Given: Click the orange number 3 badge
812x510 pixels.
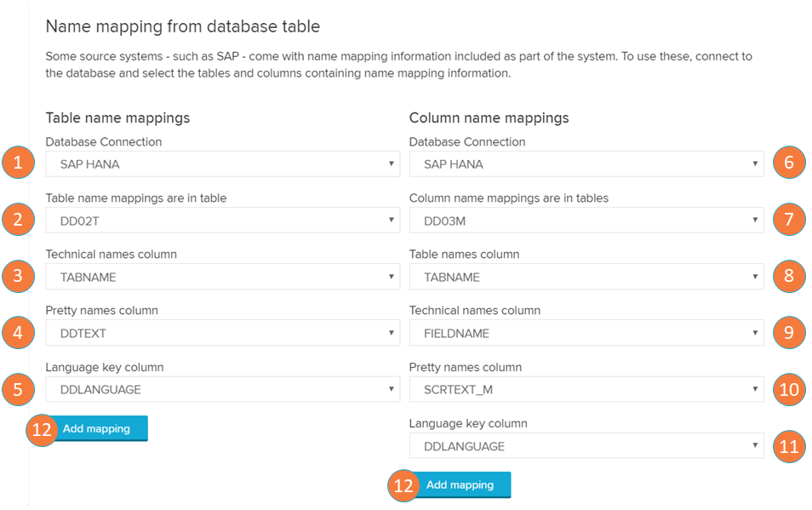Looking at the screenshot, I should point(19,276).
